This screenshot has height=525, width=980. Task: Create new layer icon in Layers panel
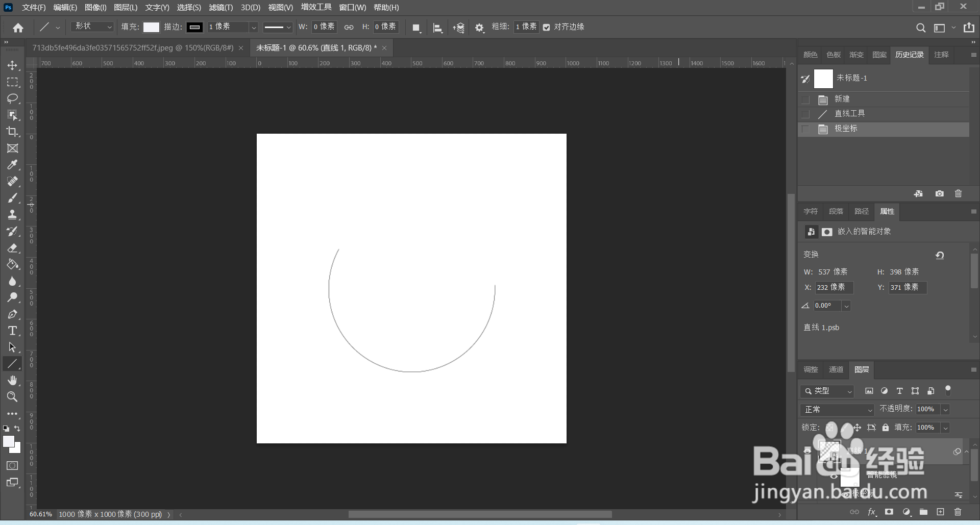coord(941,512)
